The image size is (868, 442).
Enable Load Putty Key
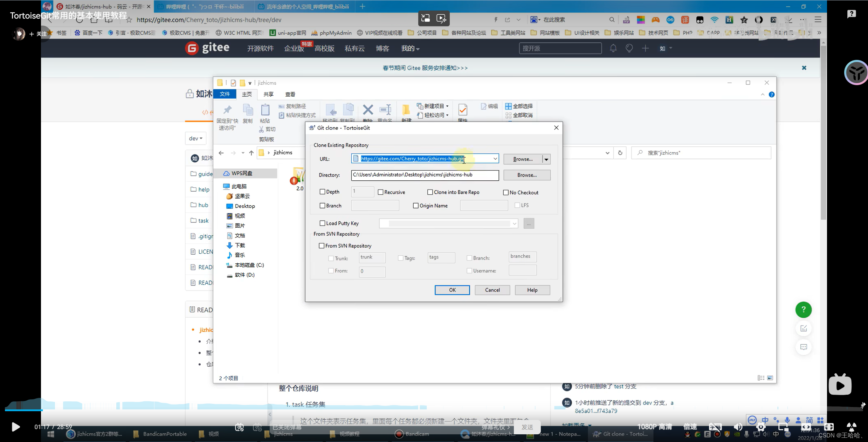[322, 223]
